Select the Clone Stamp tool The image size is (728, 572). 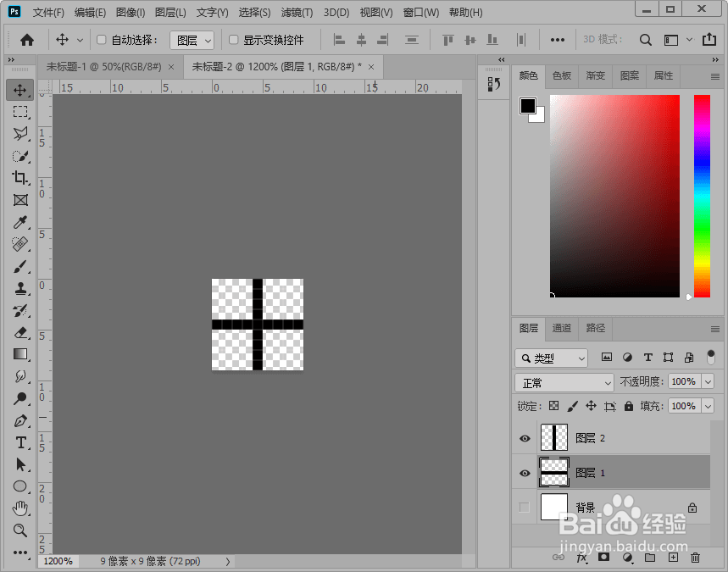point(20,288)
